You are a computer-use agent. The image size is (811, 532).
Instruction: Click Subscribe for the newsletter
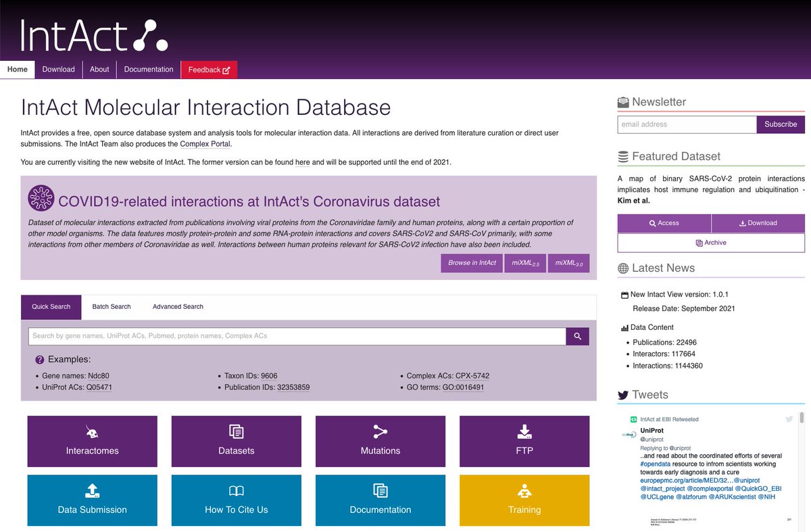[x=781, y=124]
